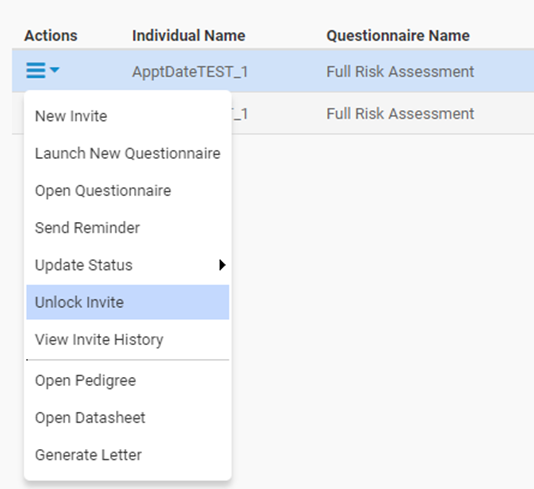Generate Letter menu option
Viewport: 534px width, 489px height.
click(x=128, y=455)
